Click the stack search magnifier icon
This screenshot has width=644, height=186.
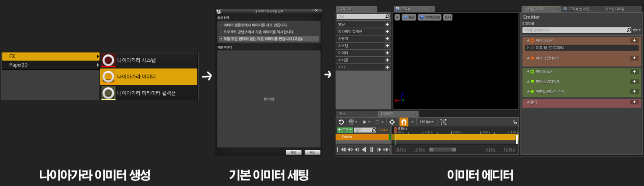[x=629, y=30]
